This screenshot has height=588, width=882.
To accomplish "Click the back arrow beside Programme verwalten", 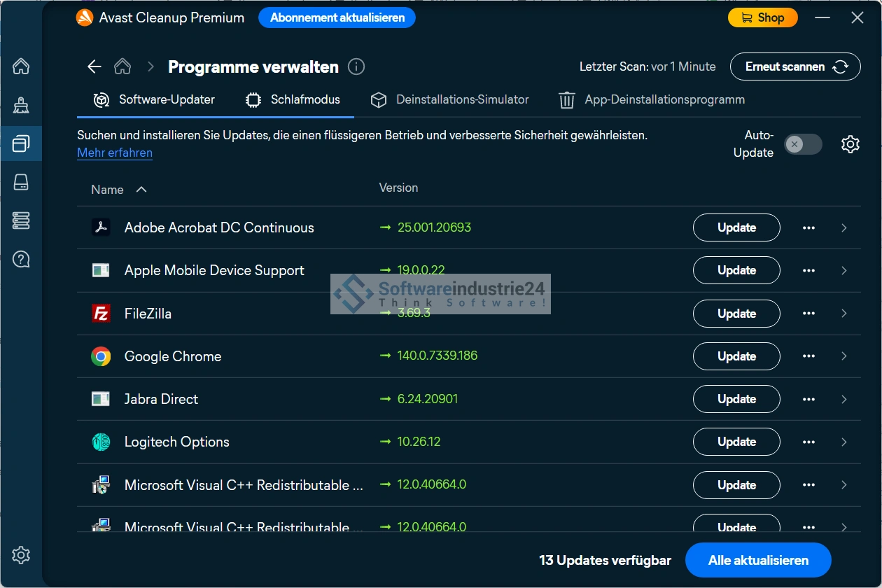I will coord(94,66).
